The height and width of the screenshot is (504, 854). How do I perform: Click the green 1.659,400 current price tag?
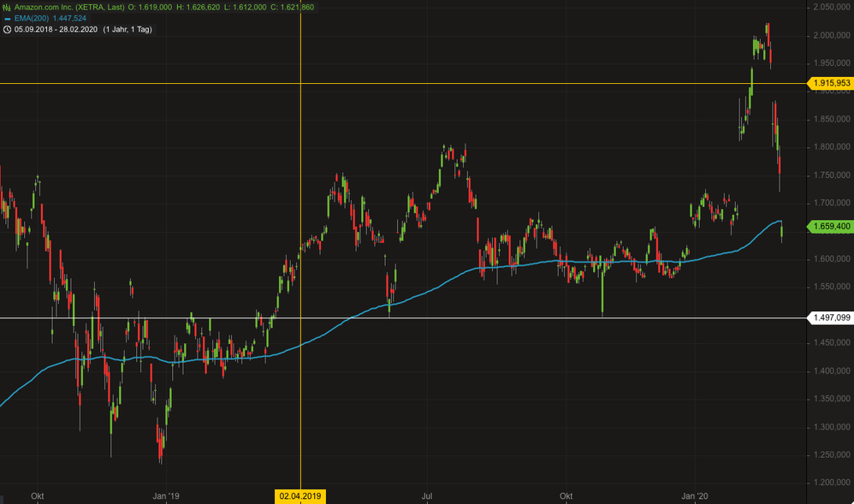830,227
